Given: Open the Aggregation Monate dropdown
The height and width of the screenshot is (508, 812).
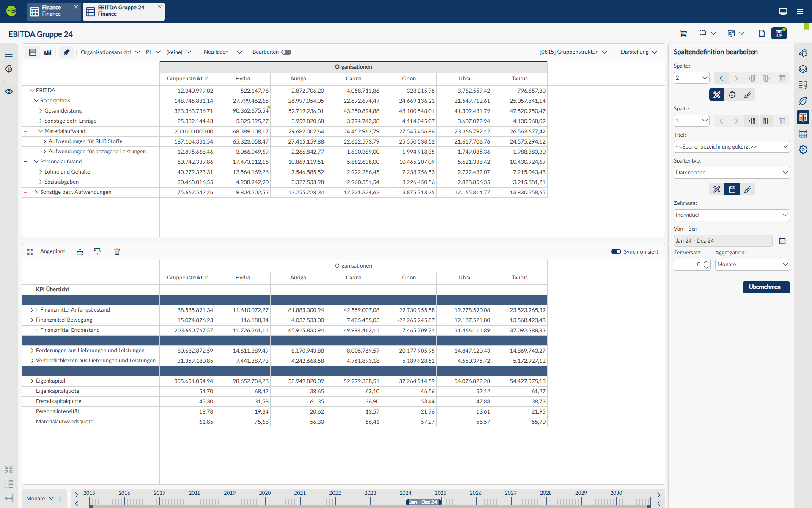Looking at the screenshot, I should pyautogui.click(x=752, y=265).
